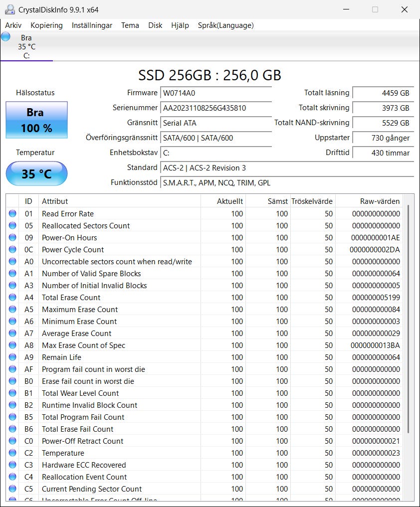Click status orb of Total Erase Count row
Screen dimensions: 420x507
pos(12,297)
